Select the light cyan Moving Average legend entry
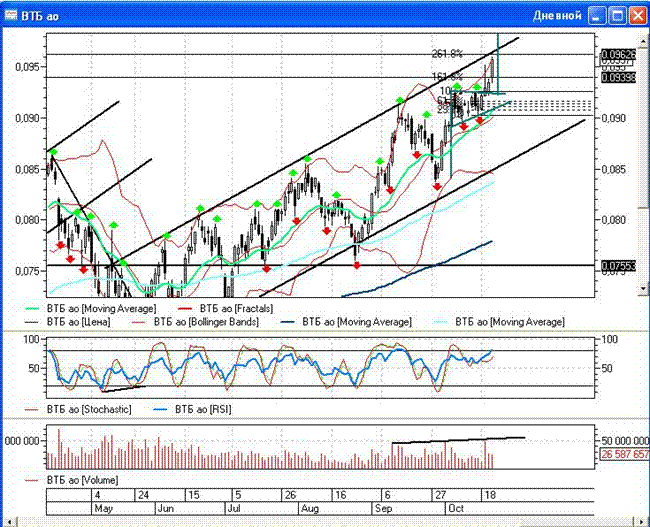This screenshot has width=650, height=527. [499, 322]
